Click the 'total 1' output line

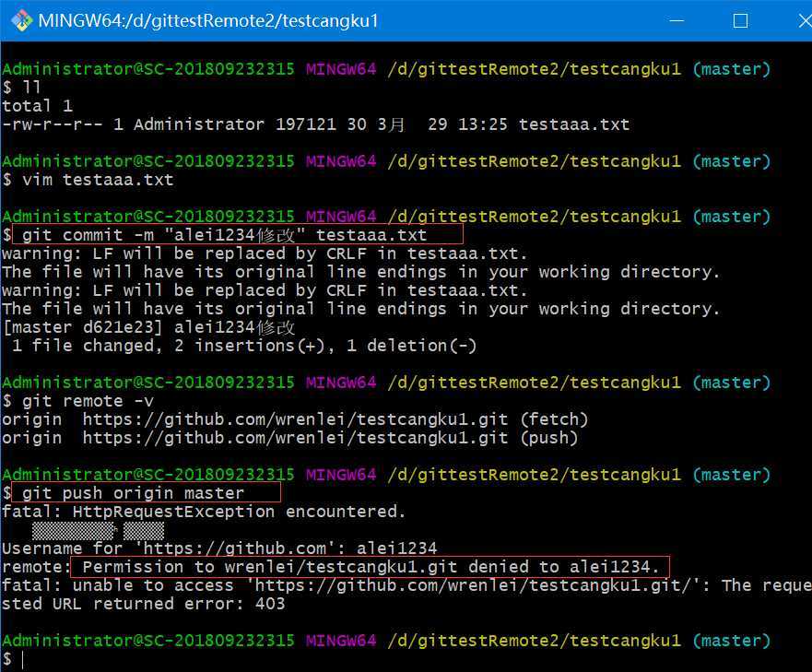point(37,106)
